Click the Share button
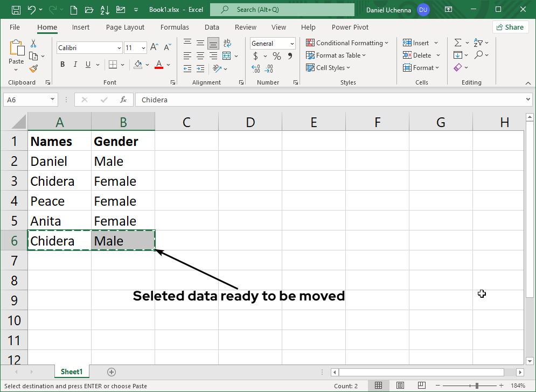Screen dimensions: 536x392 point(510,26)
